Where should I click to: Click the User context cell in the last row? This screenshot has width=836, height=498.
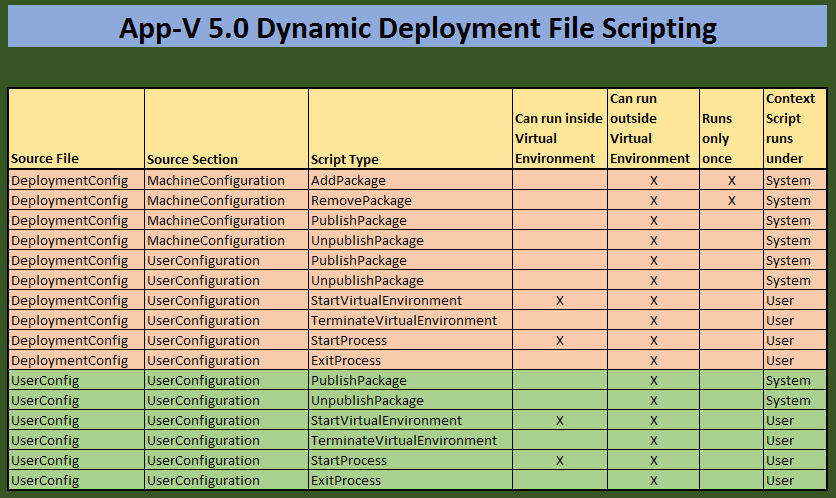[x=780, y=481]
